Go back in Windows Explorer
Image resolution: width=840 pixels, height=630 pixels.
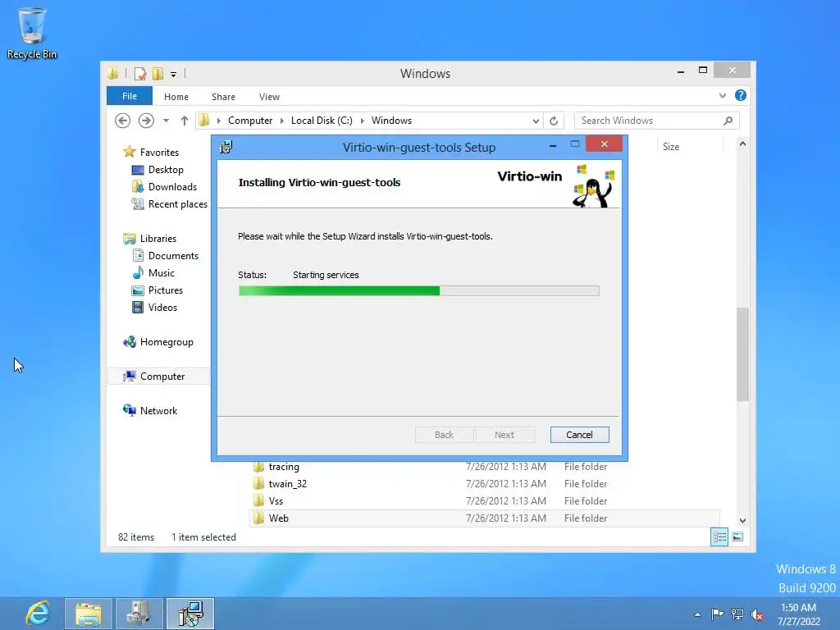[x=123, y=121]
